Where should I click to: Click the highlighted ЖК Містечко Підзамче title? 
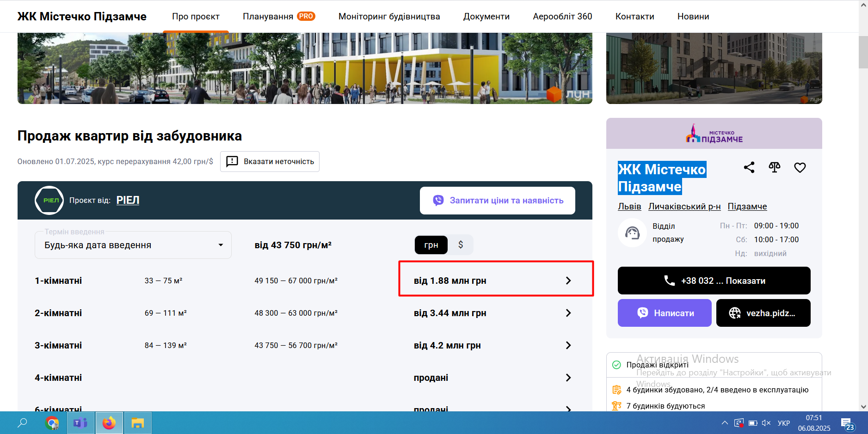(662, 178)
